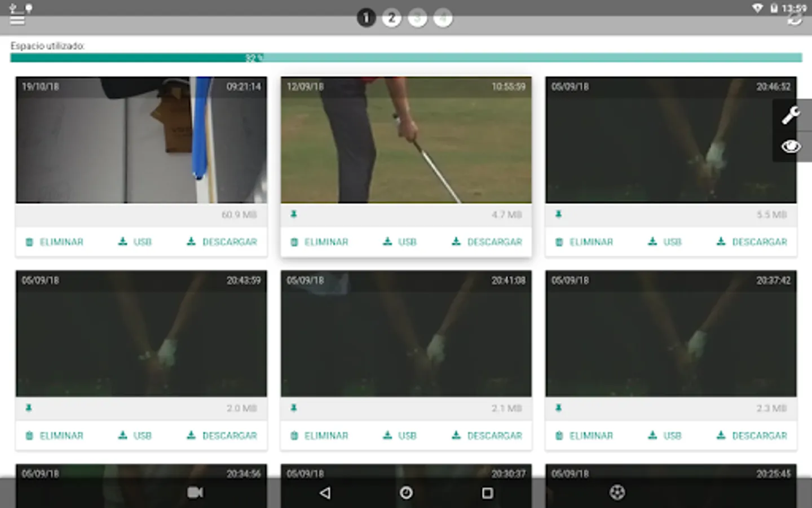Tap the Android home button
This screenshot has height=508, width=812.
pyautogui.click(x=406, y=493)
